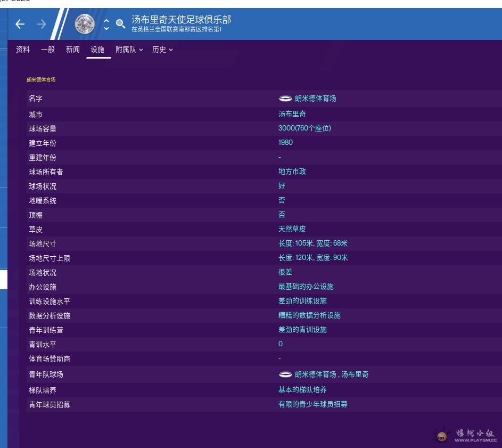Viewport: 502px width, 448px height.
Task: Click the 建立年份 row label
Action: tap(43, 143)
